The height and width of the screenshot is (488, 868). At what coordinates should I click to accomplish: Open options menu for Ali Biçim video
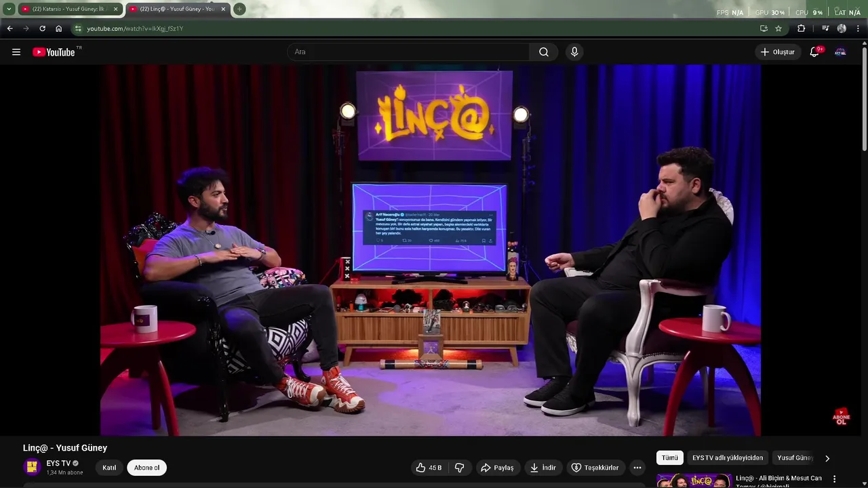click(x=835, y=479)
